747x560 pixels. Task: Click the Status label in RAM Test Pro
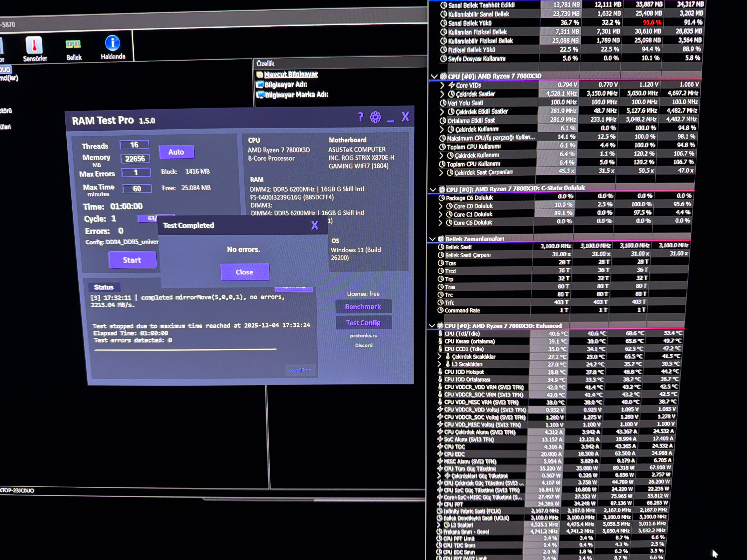(104, 287)
